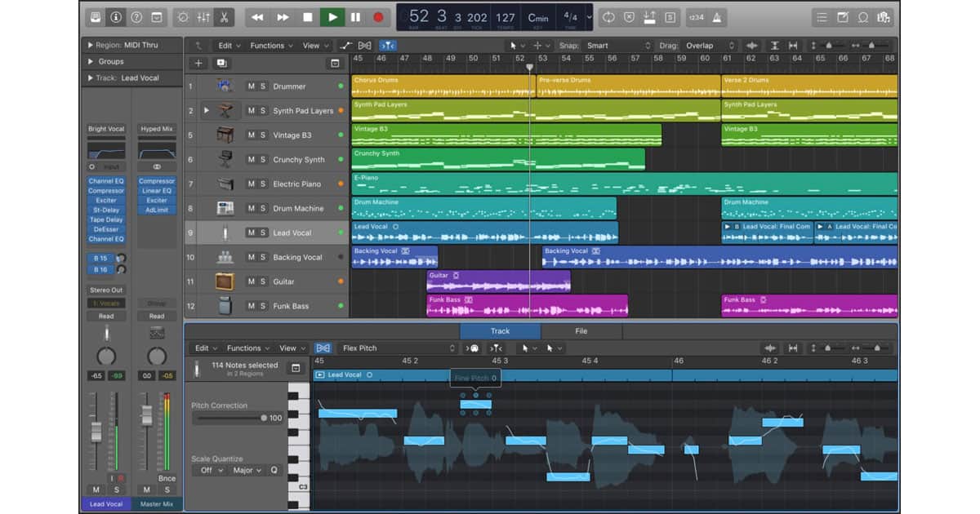The height and width of the screenshot is (514, 980).
Task: Click the add track plus button
Action: [198, 63]
